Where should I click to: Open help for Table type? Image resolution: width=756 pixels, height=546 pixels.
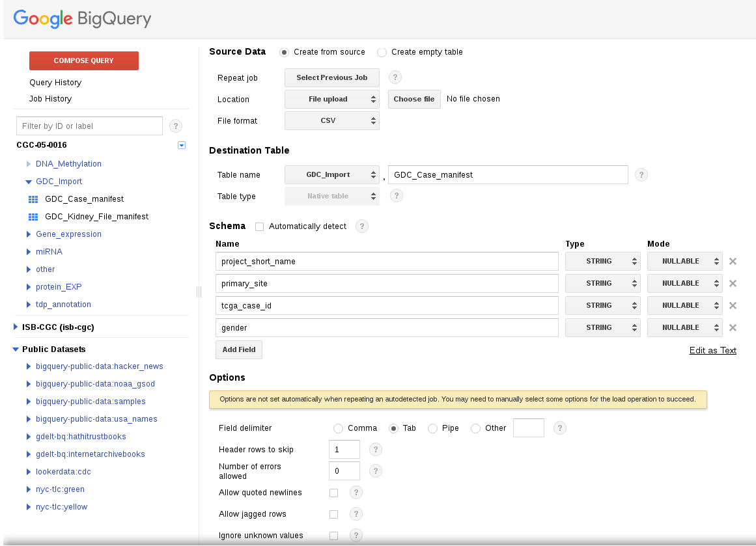point(397,196)
